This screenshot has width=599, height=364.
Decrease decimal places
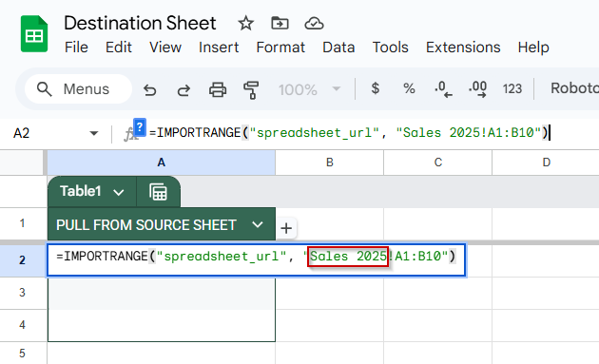[x=443, y=89]
